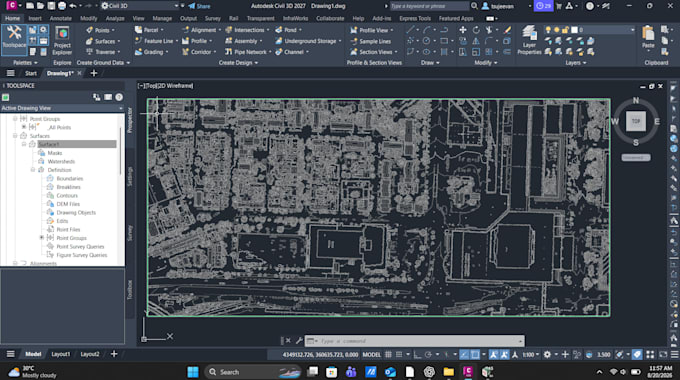This screenshot has height=380, width=680.
Task: Click the Plot printer icon
Action: pyautogui.click(x=62, y=6)
